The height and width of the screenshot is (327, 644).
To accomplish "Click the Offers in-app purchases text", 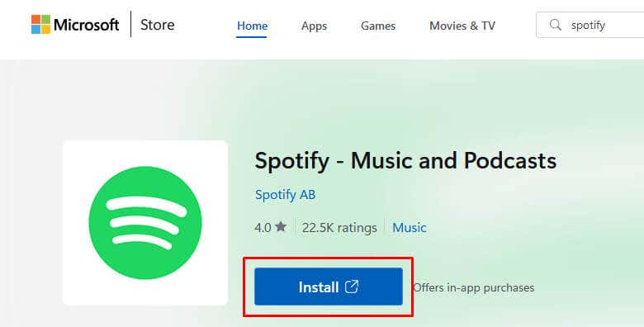I will tap(474, 287).
